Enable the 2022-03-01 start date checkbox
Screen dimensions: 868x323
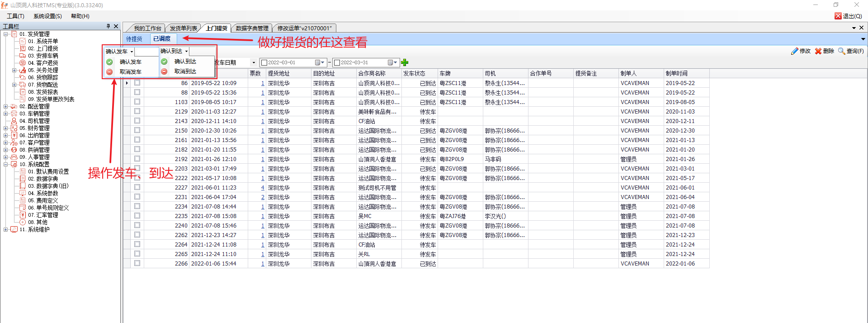click(x=264, y=62)
